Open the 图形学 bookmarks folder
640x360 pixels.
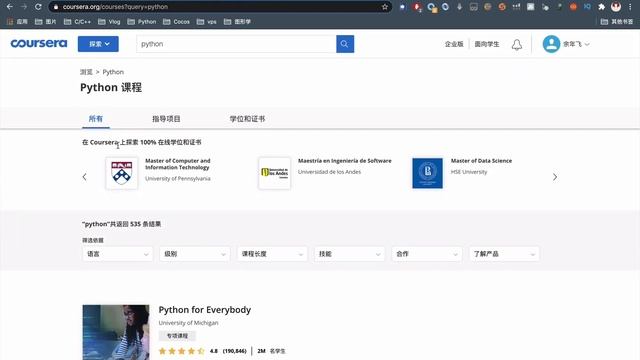click(237, 22)
